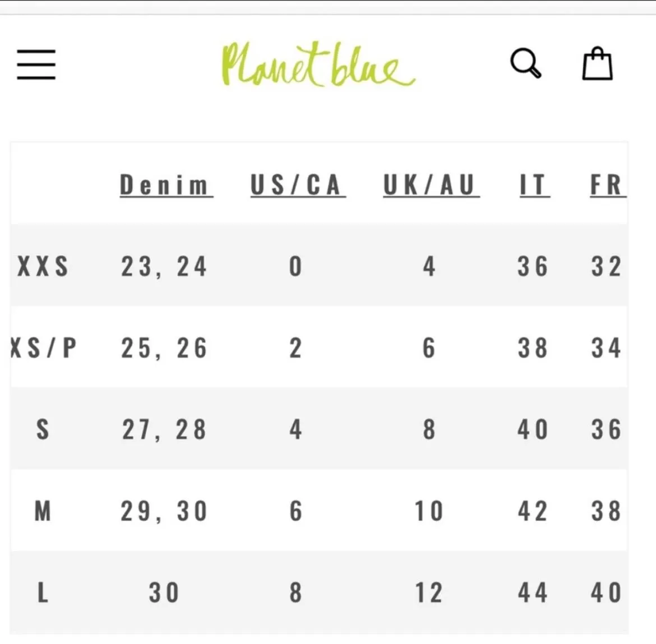
Task: Click IT value 44 cell
Action: [x=533, y=592]
